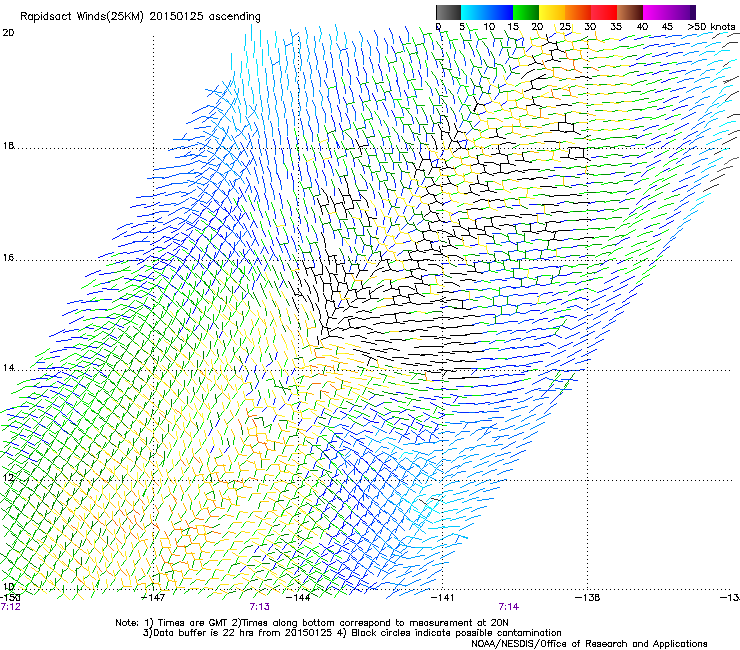Choose the red 30-35 knots legend color
The image size is (740, 650).
click(604, 12)
